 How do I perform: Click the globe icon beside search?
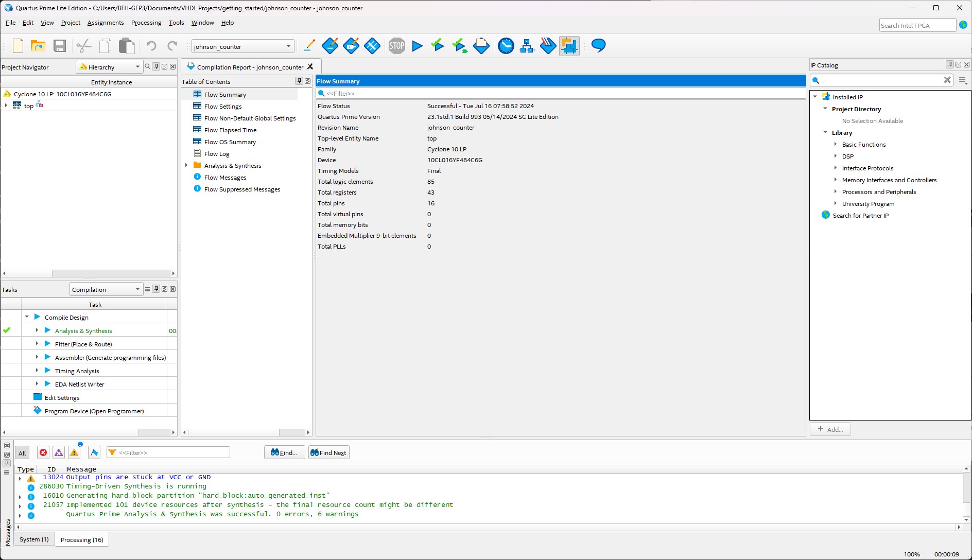pos(963,25)
